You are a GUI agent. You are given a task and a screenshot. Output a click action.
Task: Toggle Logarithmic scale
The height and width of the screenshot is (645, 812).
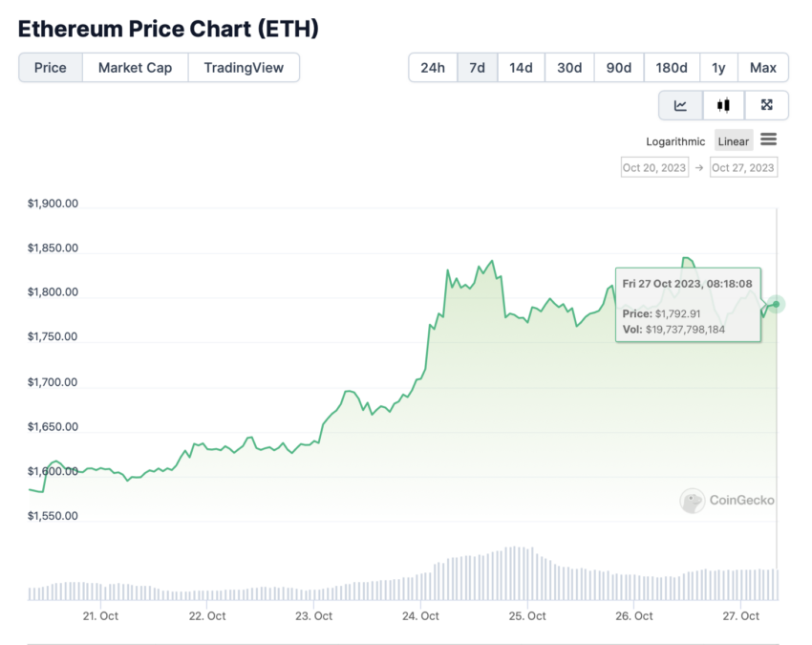click(x=675, y=141)
